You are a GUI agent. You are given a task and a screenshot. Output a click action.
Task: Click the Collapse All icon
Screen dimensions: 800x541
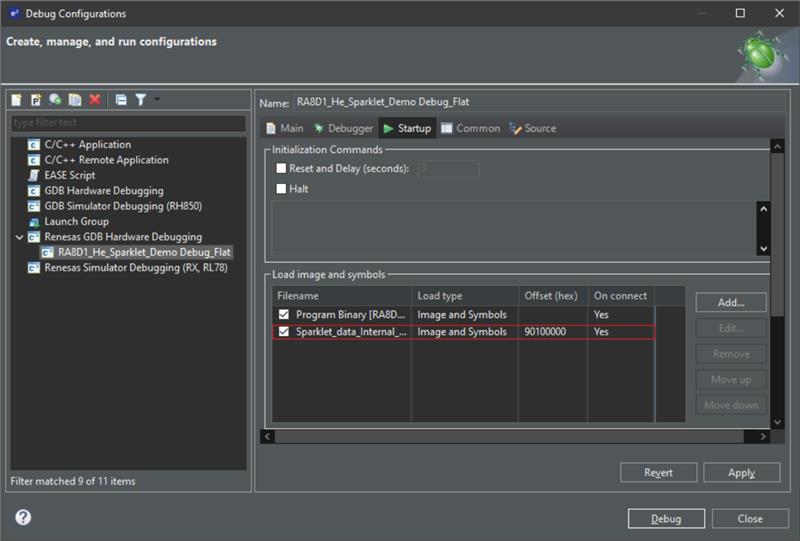[x=121, y=100]
